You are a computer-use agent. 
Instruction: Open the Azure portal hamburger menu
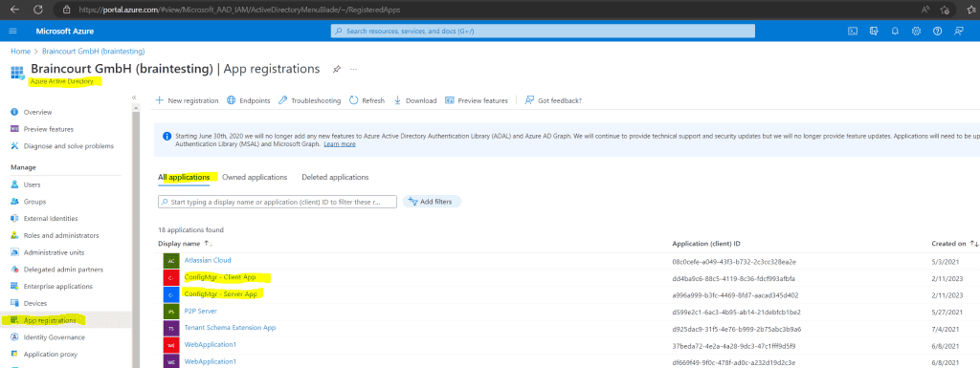[13, 32]
